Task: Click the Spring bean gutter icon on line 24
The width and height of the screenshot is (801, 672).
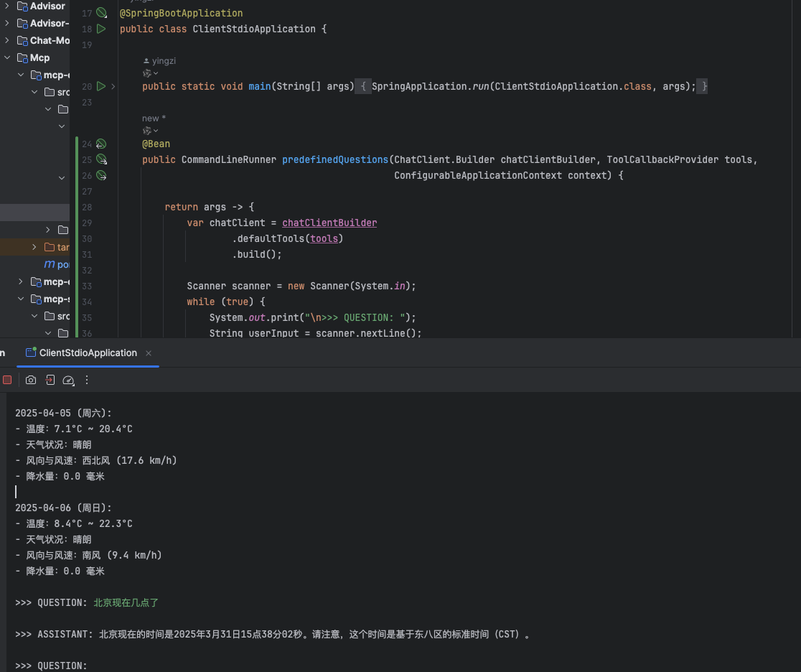Action: 101,144
